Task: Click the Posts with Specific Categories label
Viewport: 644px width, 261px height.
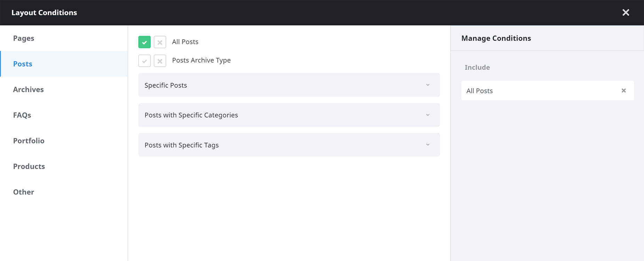Action: [191, 115]
